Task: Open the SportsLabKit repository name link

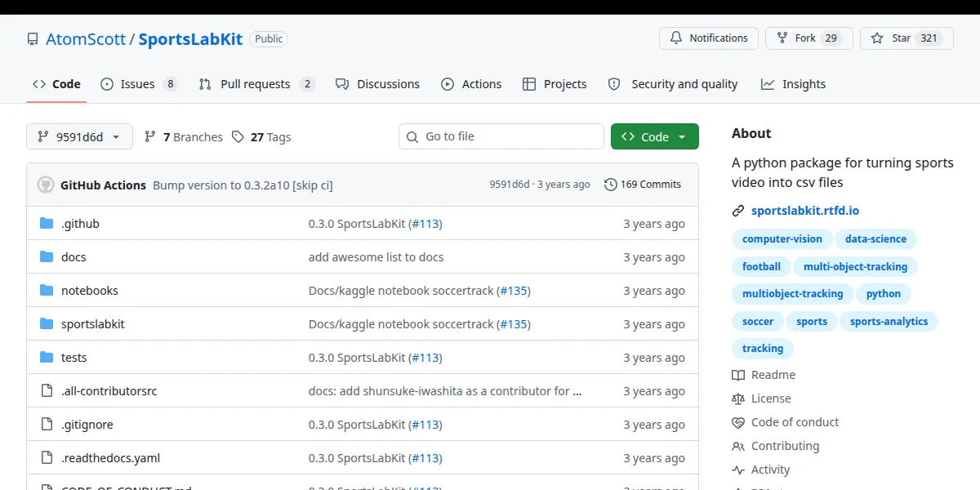Action: click(x=191, y=39)
